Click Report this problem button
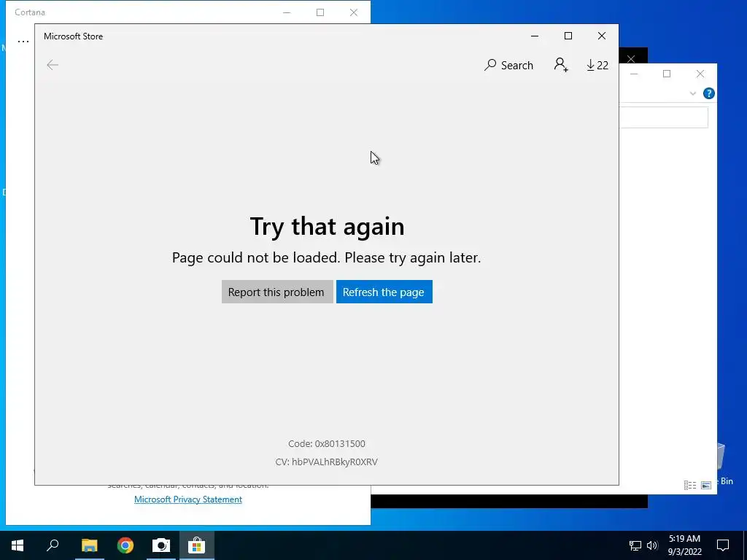 coord(276,292)
